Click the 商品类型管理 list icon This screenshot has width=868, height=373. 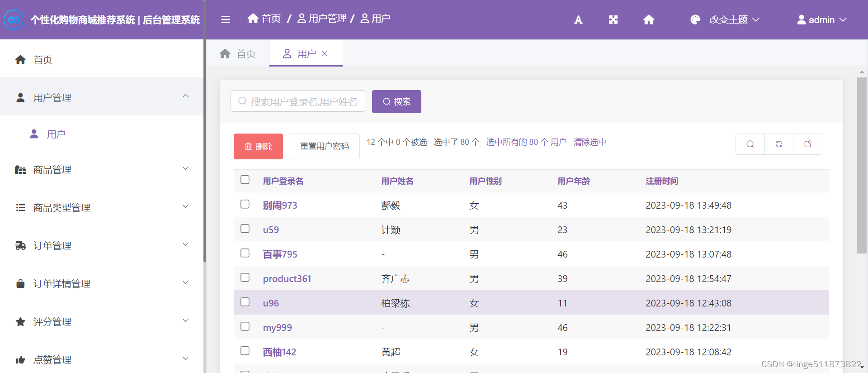pyautogui.click(x=20, y=207)
